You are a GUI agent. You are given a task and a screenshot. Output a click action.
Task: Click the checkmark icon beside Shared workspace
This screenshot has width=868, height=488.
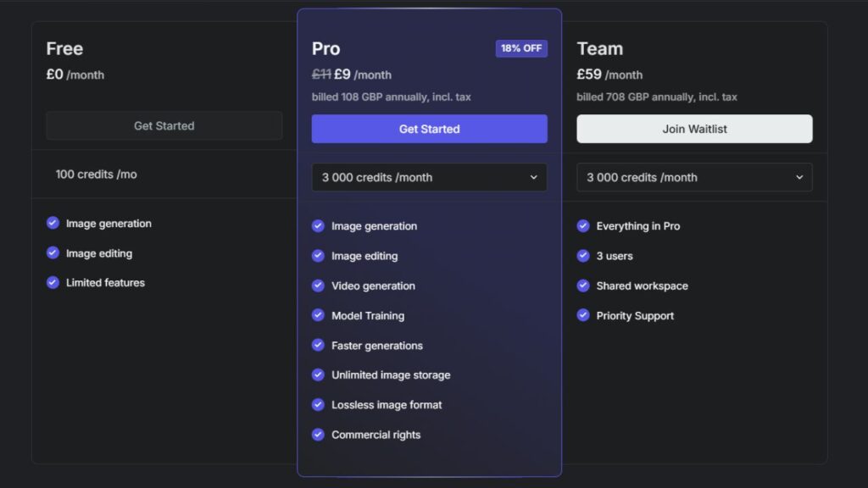point(583,286)
